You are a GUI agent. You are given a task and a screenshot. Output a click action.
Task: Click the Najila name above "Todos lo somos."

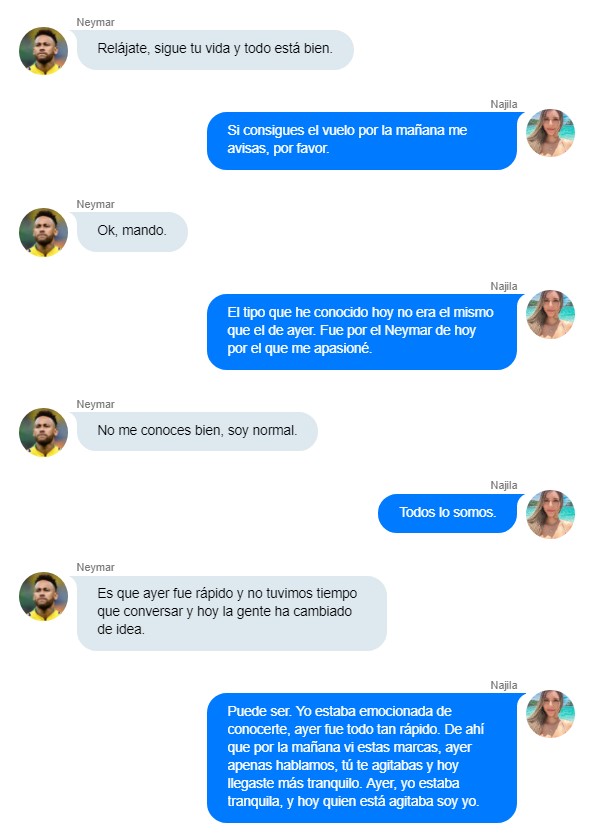(504, 485)
